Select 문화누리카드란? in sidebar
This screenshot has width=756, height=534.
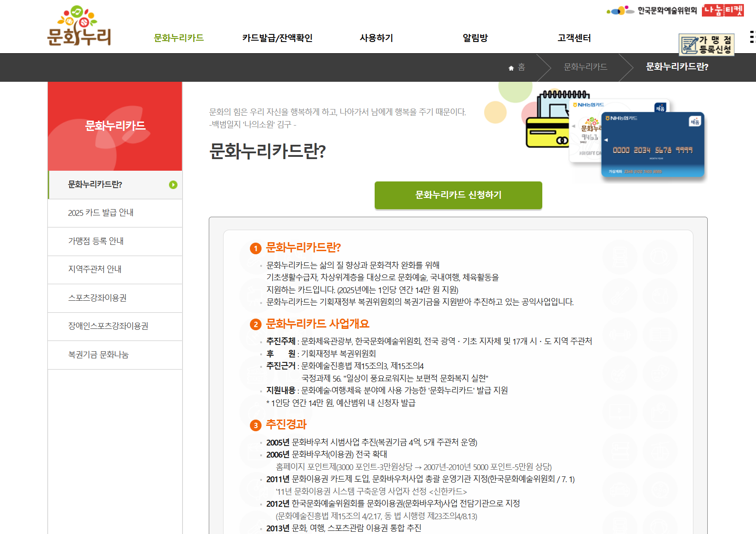point(115,185)
